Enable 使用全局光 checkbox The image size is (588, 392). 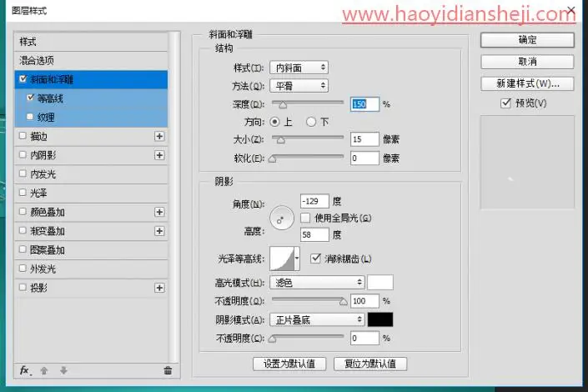pos(305,218)
